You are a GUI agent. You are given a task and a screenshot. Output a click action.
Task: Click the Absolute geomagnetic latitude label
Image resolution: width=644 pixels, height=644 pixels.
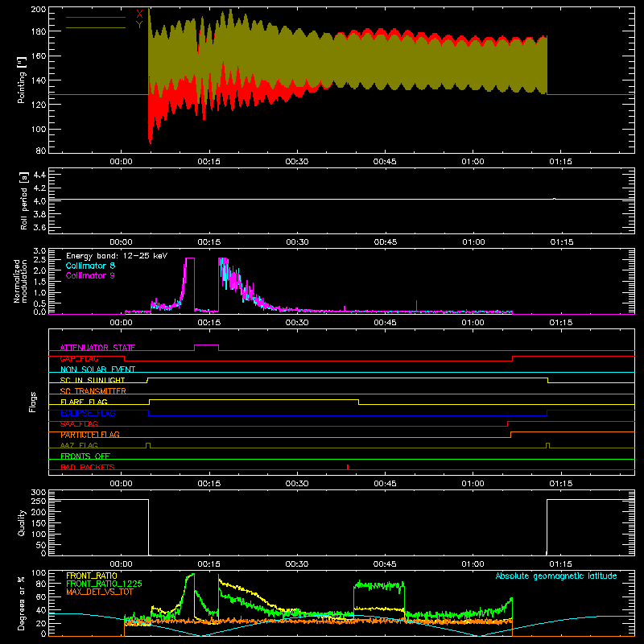tap(556, 576)
